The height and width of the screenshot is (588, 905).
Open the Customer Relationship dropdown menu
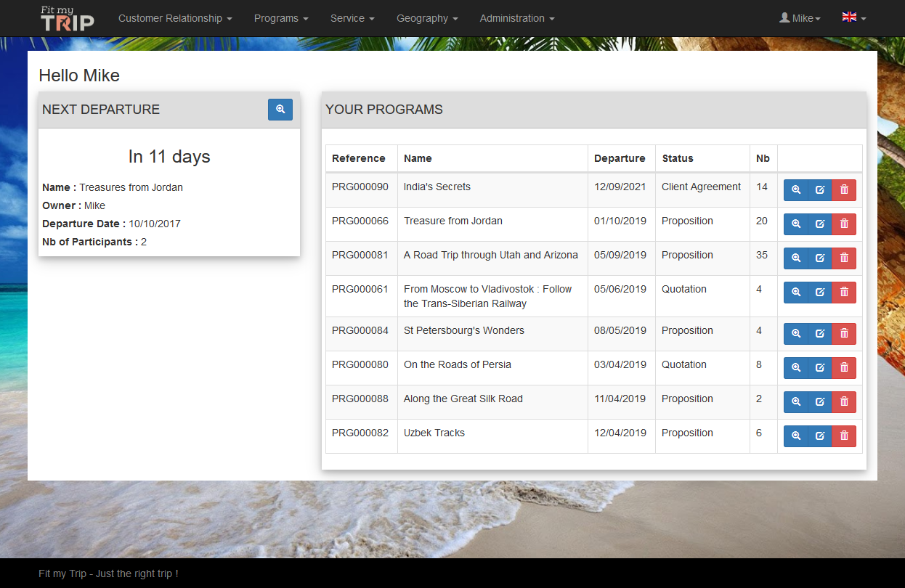click(175, 19)
